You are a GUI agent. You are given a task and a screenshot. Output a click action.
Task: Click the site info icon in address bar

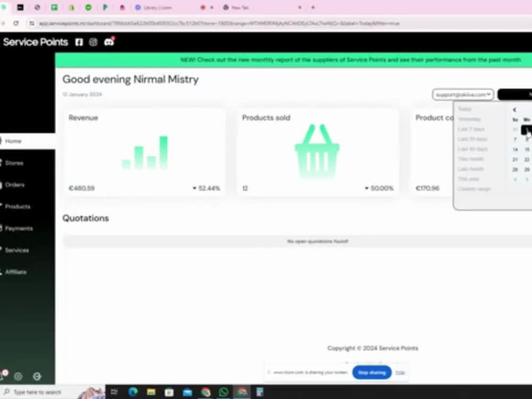pos(31,23)
